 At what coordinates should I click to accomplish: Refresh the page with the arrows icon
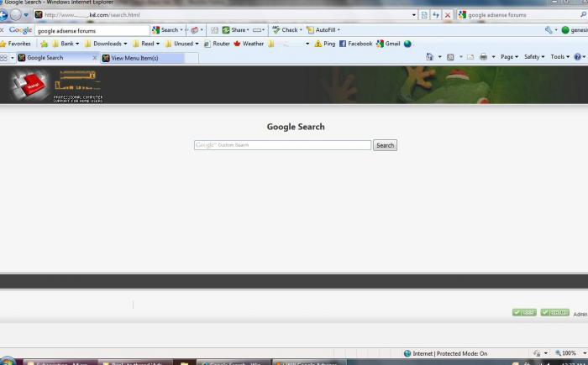pyautogui.click(x=436, y=15)
